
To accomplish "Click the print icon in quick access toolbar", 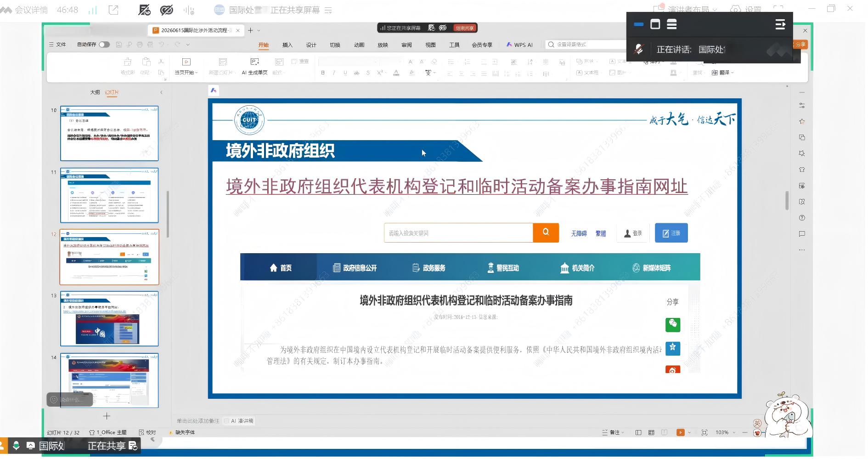I will click(x=140, y=45).
